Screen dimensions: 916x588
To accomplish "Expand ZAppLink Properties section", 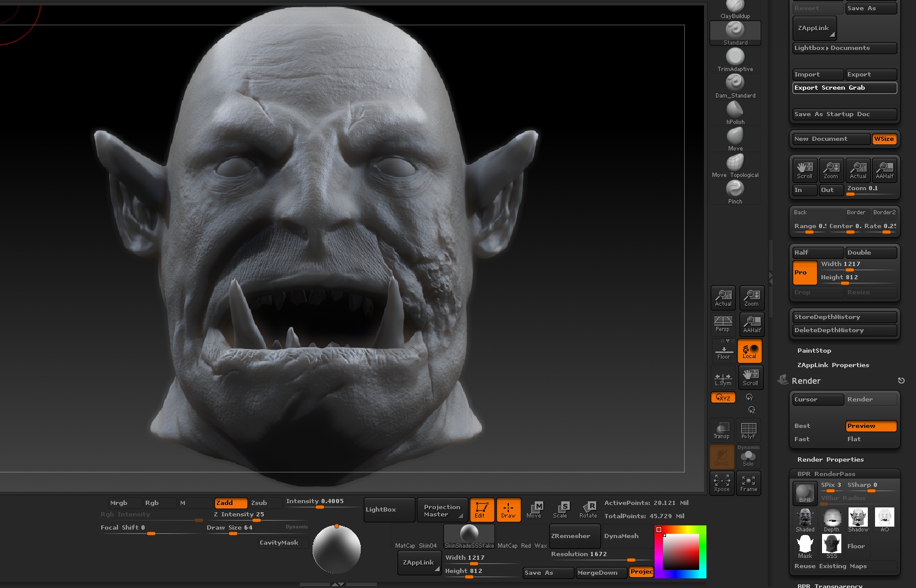I will 833,365.
